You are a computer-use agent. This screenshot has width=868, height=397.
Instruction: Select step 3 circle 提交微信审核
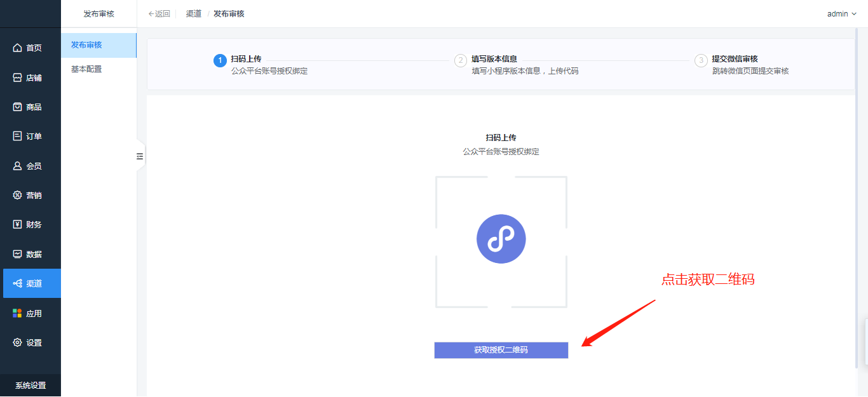click(x=701, y=60)
